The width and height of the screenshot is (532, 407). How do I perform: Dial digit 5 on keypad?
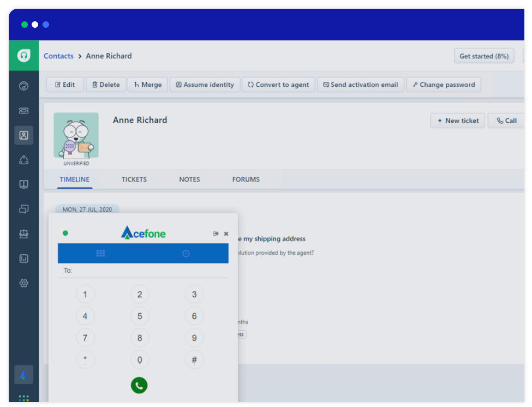click(x=140, y=316)
